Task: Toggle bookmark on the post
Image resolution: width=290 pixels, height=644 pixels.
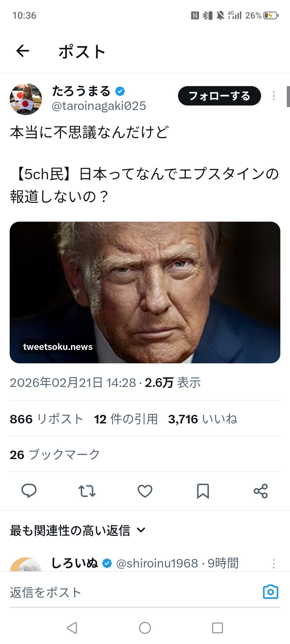Action: pos(203,491)
